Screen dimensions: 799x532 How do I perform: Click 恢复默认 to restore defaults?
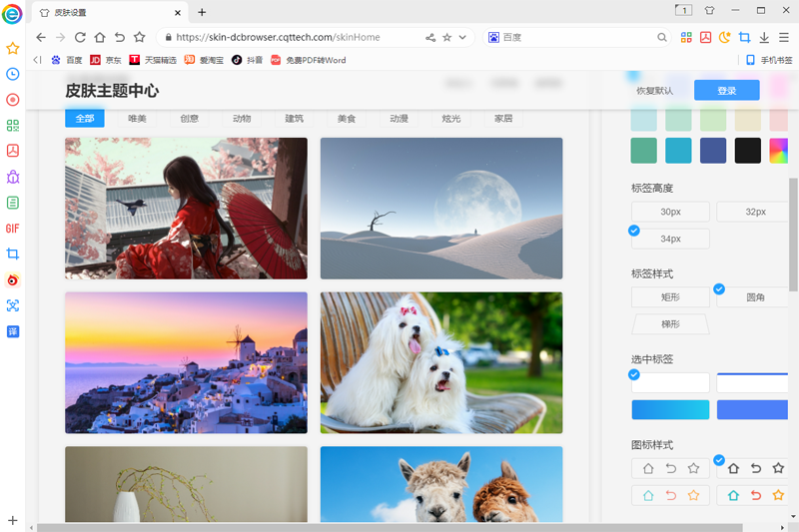(654, 91)
